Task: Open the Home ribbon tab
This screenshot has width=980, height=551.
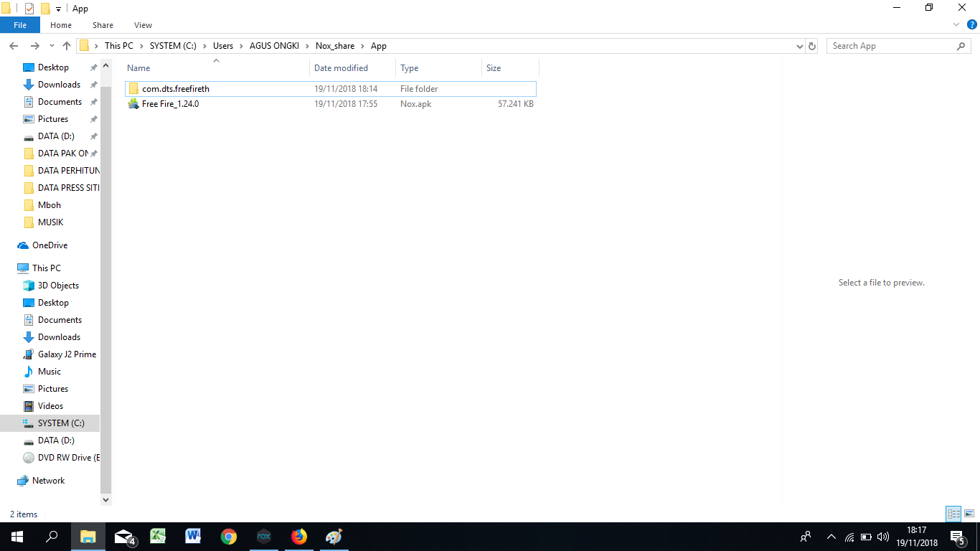Action: pyautogui.click(x=61, y=25)
